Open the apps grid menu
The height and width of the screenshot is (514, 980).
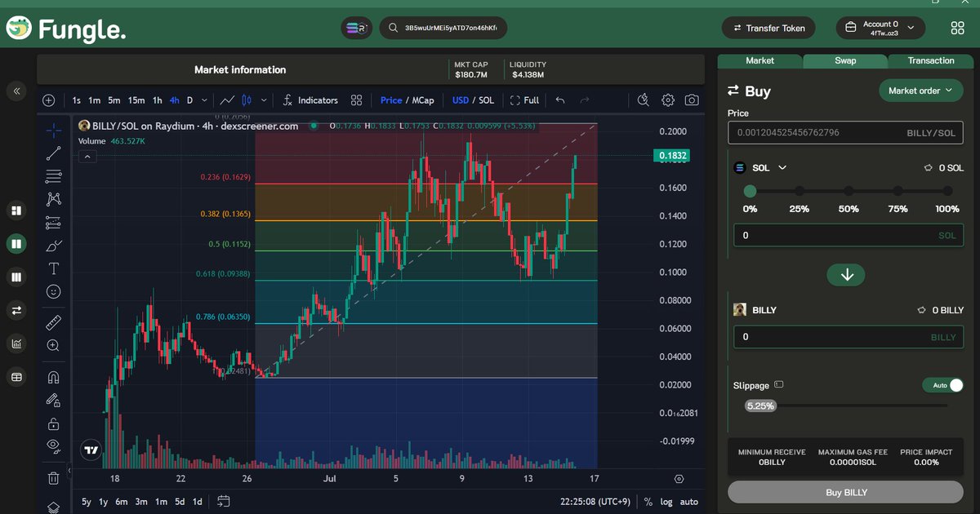pyautogui.click(x=958, y=28)
